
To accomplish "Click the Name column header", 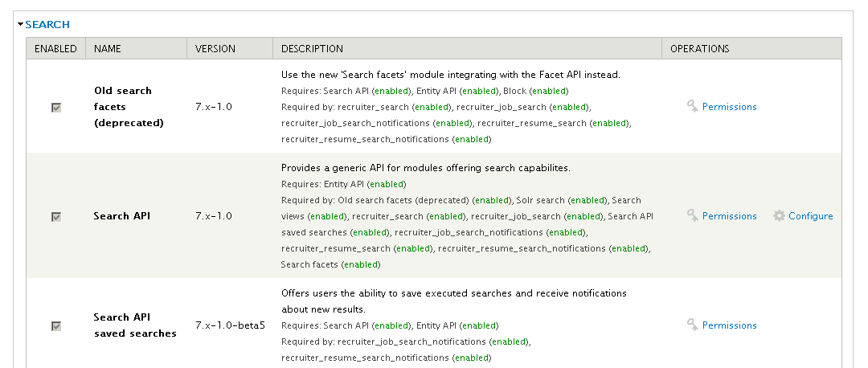I will click(x=108, y=49).
